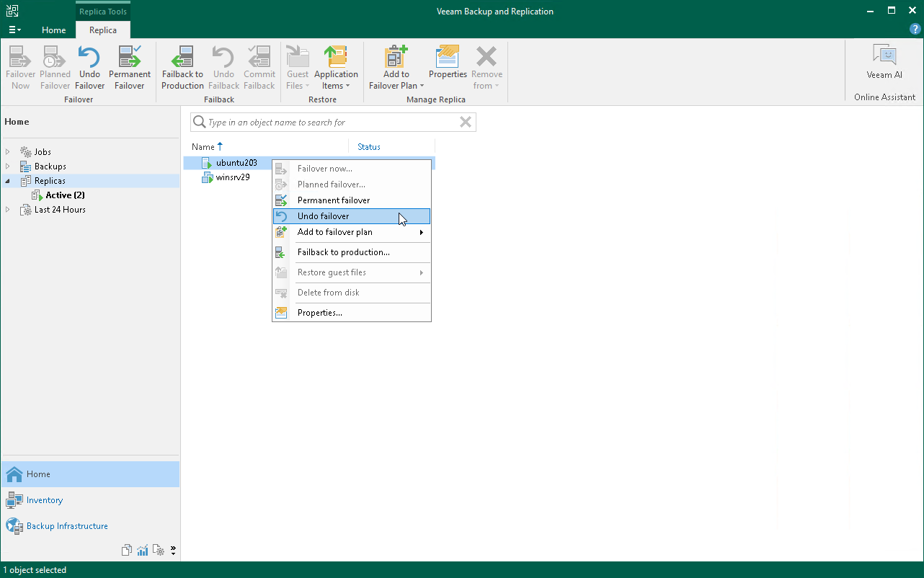Select Last 24 Hours in the tree

[60, 210]
